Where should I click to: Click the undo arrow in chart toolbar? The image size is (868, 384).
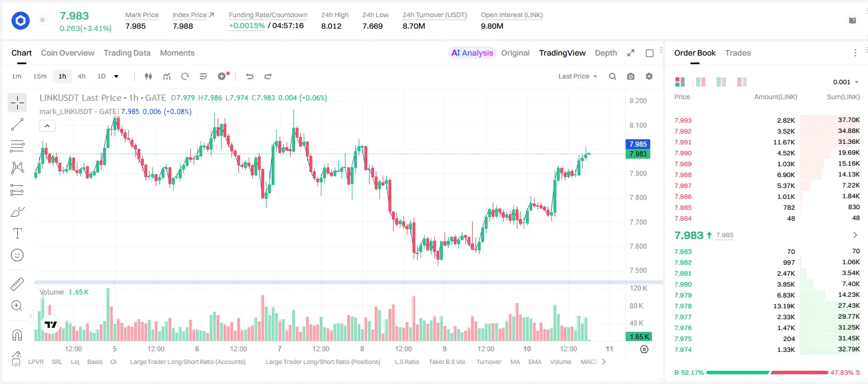pos(249,76)
